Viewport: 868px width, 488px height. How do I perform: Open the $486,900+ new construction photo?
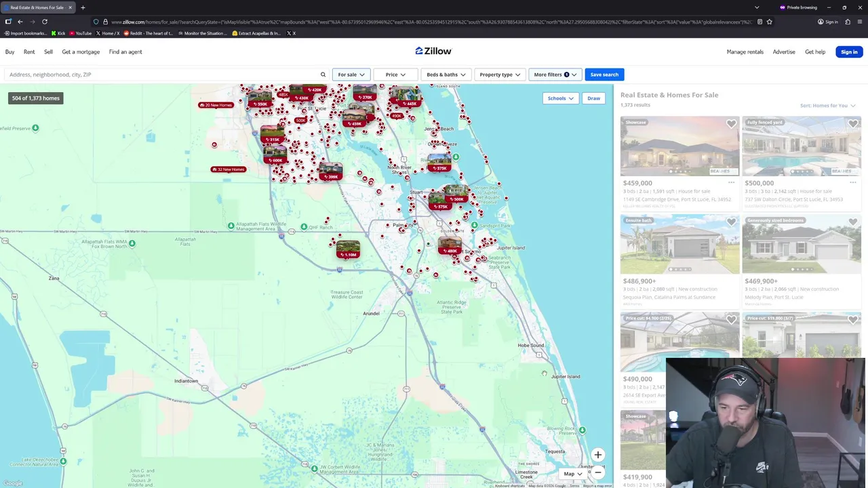(x=679, y=244)
